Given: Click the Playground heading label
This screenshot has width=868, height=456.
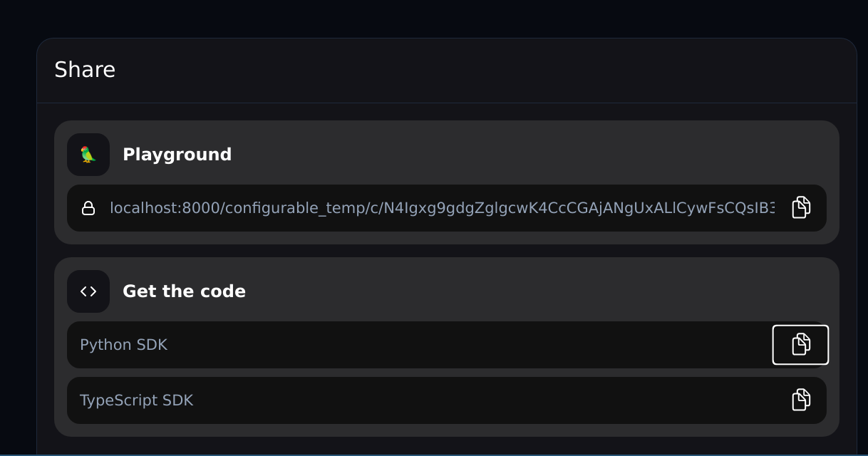Looking at the screenshot, I should pyautogui.click(x=177, y=154).
